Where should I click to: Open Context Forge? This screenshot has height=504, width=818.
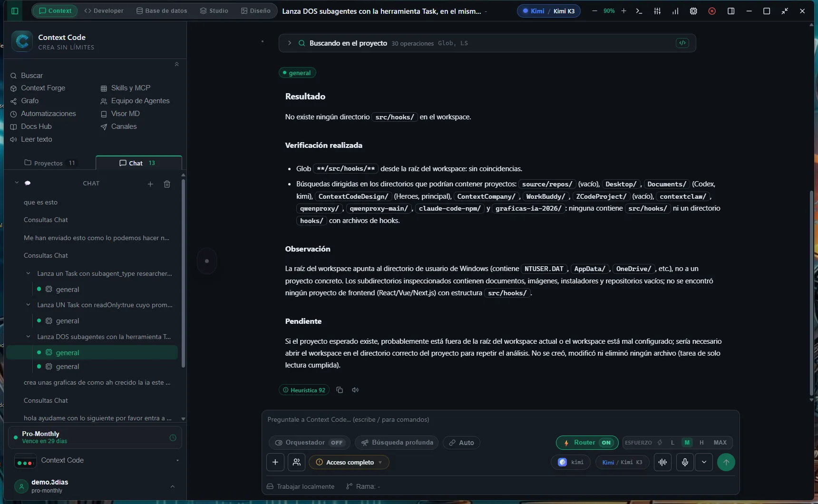coord(38,88)
